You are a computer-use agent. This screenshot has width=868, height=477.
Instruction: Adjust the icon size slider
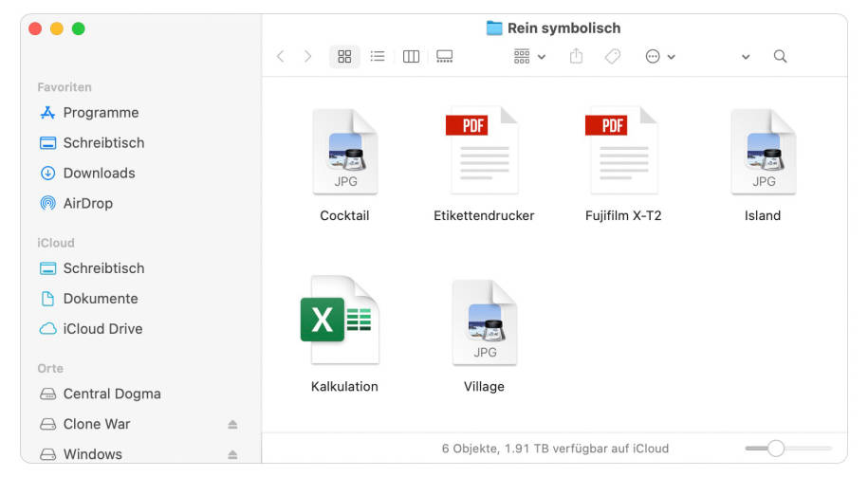pos(776,449)
